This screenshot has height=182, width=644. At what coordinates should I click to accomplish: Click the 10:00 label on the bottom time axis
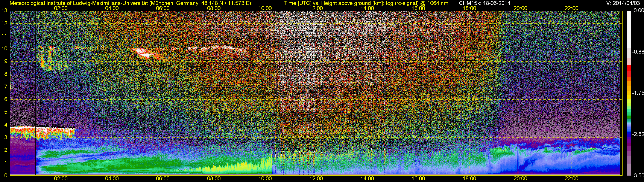[265, 179]
